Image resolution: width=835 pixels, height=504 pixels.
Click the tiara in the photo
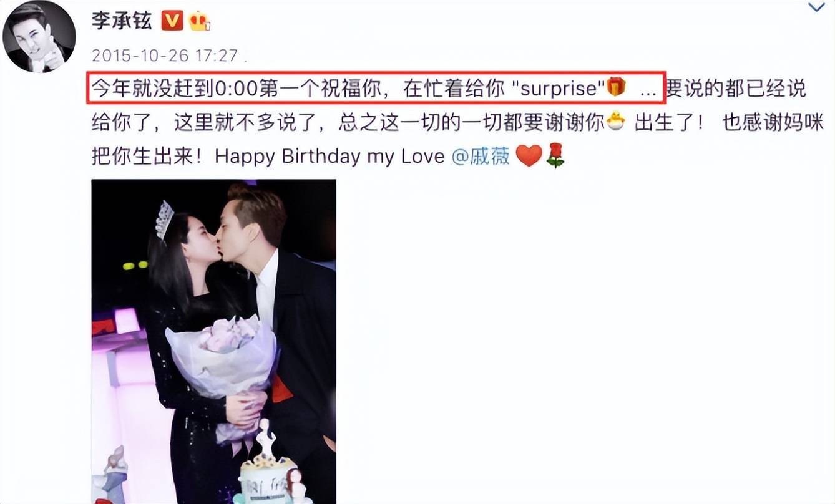pos(164,219)
